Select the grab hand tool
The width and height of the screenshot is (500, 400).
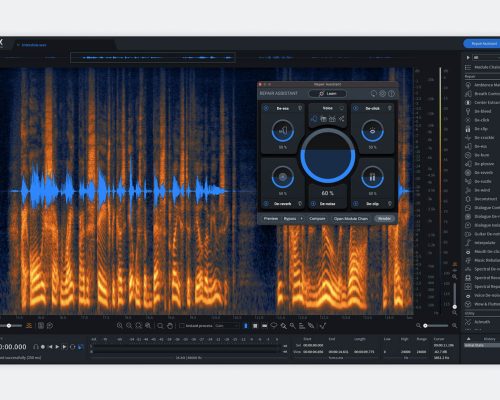pos(170,326)
